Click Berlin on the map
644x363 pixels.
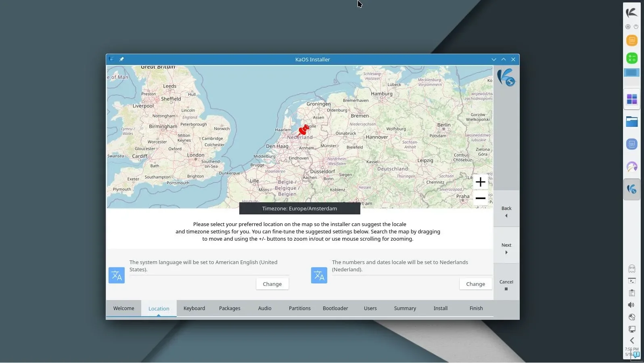(x=444, y=125)
